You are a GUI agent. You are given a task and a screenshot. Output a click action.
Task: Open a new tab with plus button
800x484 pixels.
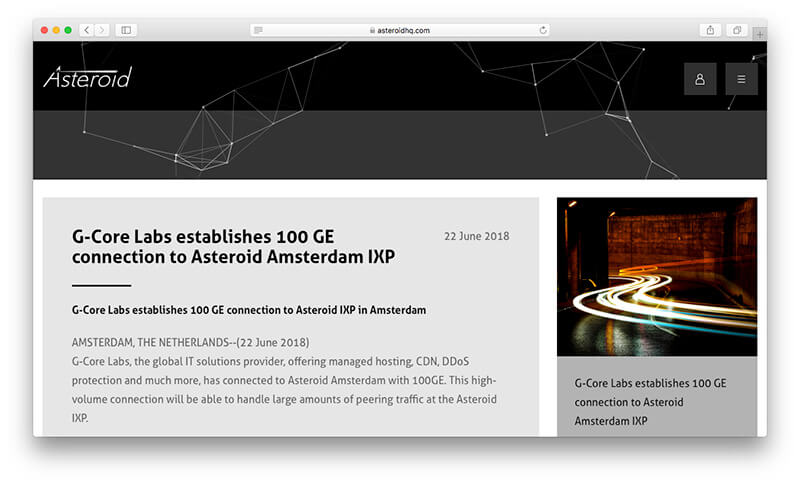click(x=760, y=34)
